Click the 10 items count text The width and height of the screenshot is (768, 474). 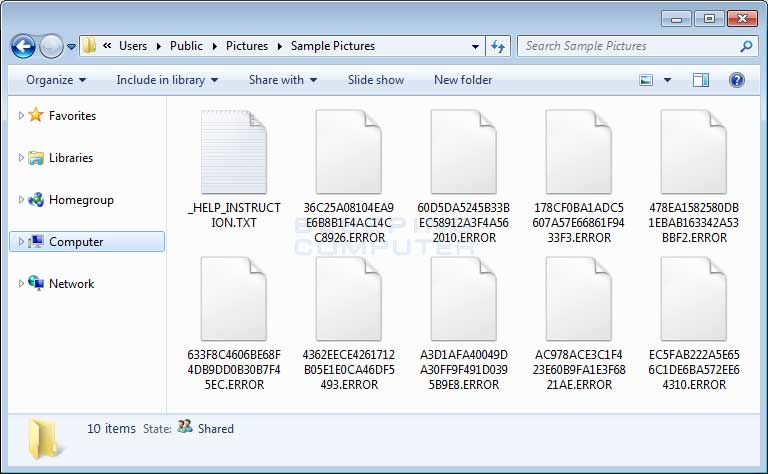pos(111,428)
